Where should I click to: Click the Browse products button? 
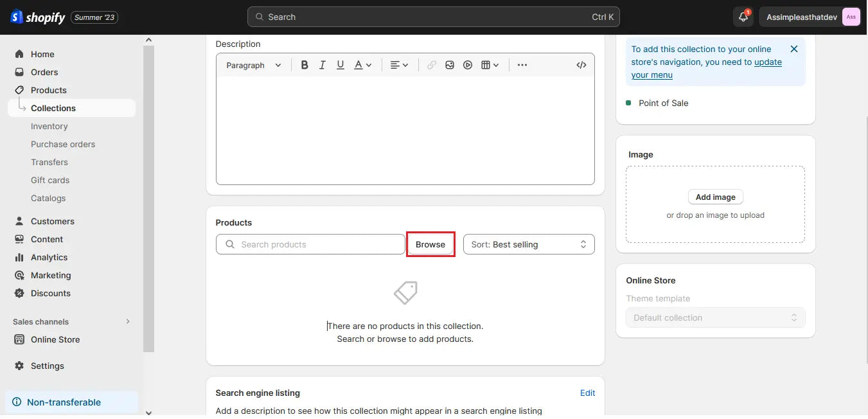click(x=430, y=244)
